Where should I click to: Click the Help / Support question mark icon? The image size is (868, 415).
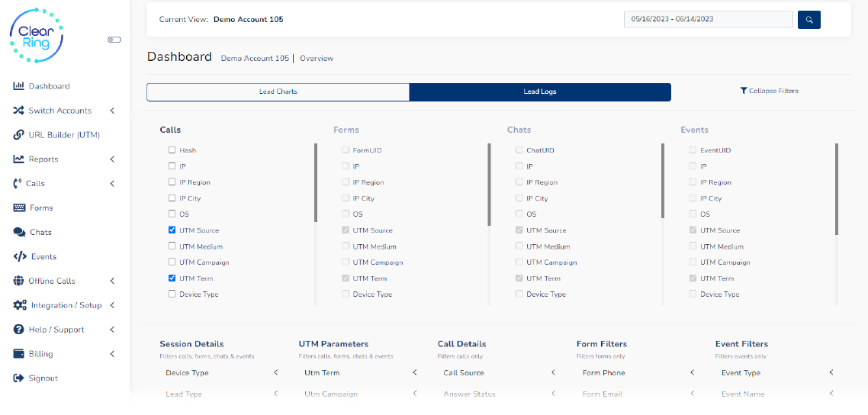(19, 330)
